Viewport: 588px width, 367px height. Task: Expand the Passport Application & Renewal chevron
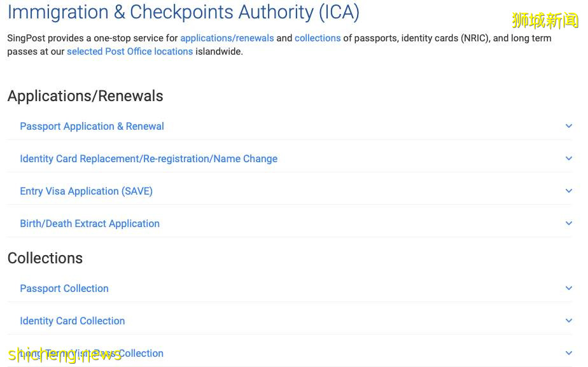tap(568, 126)
